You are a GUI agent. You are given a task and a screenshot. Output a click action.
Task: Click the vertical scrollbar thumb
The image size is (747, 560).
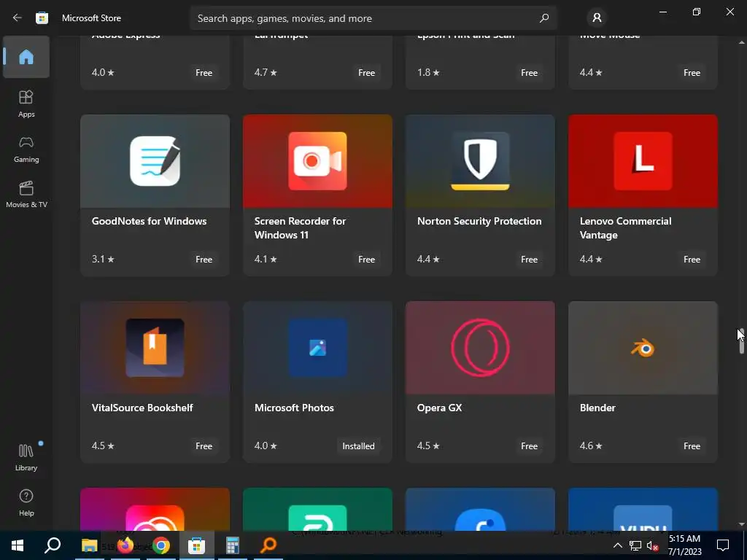[x=741, y=341]
